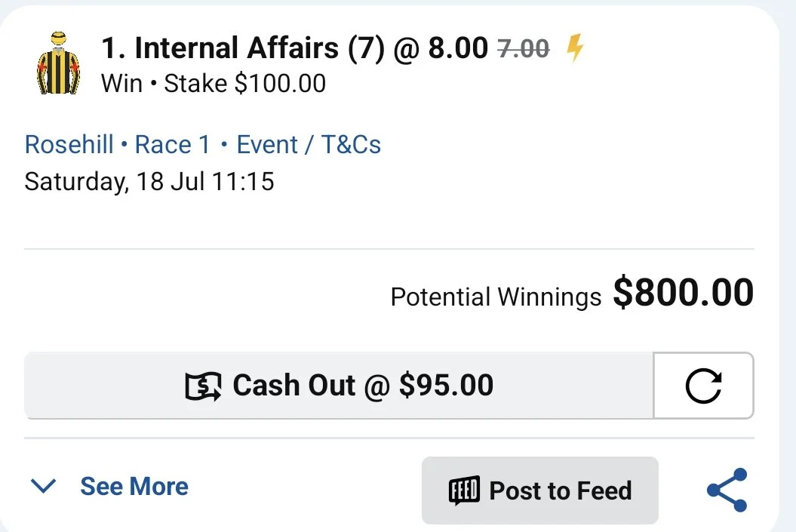View Event / T&Cs details
Image resolution: width=796 pixels, height=532 pixels.
[309, 145]
